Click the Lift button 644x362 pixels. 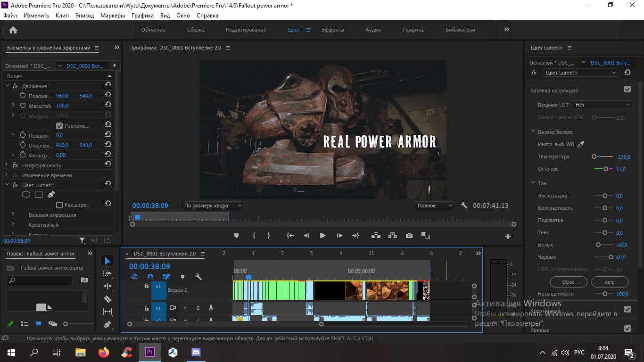coord(376,236)
